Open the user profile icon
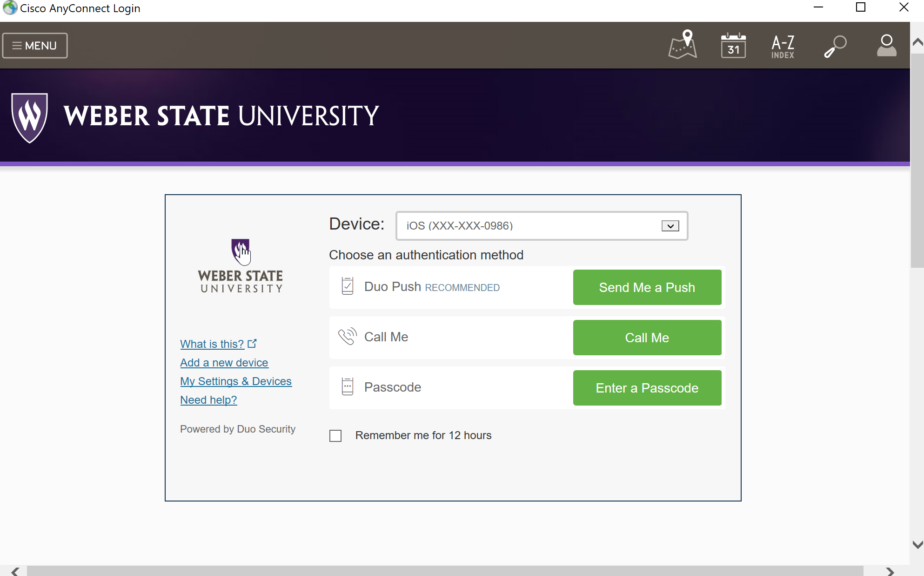The height and width of the screenshot is (576, 924). point(886,46)
